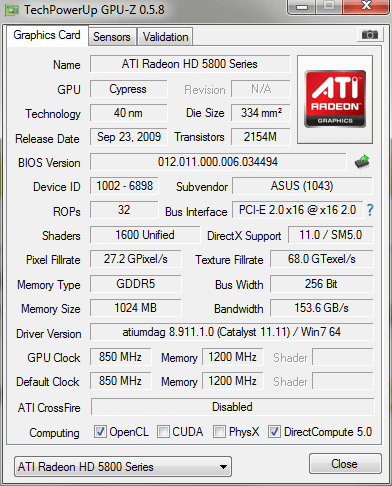392x486 pixels.
Task: Click the BIOS Version field
Action: click(218, 162)
